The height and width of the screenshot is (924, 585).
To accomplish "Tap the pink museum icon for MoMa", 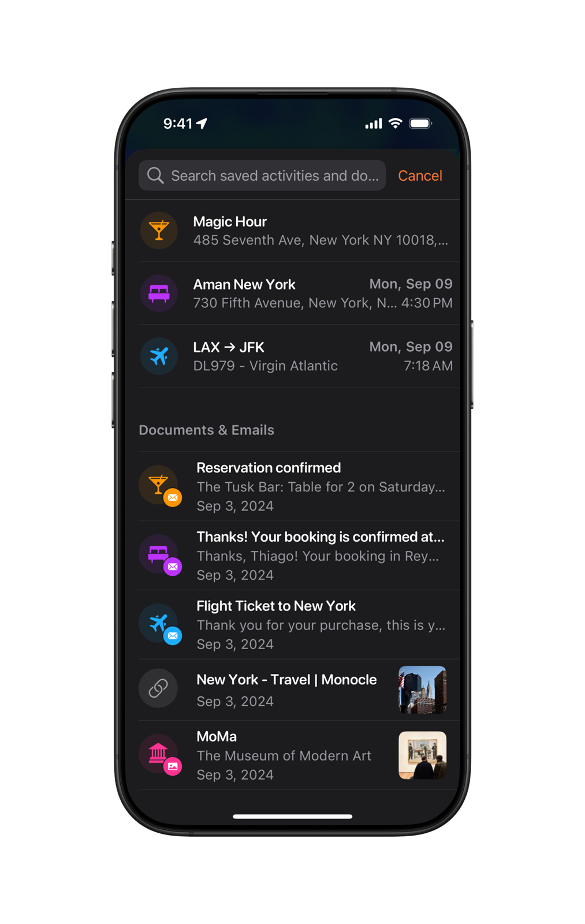I will point(158,753).
